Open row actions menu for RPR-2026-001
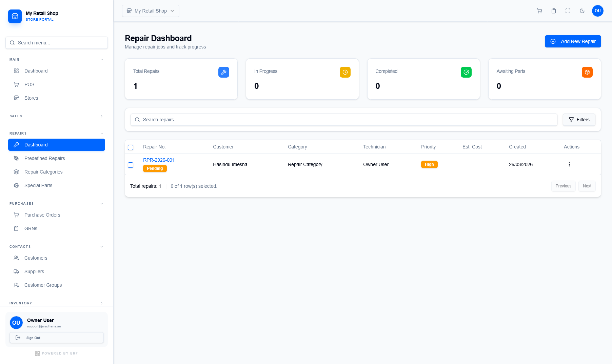The width and height of the screenshot is (612, 364). [x=569, y=164]
